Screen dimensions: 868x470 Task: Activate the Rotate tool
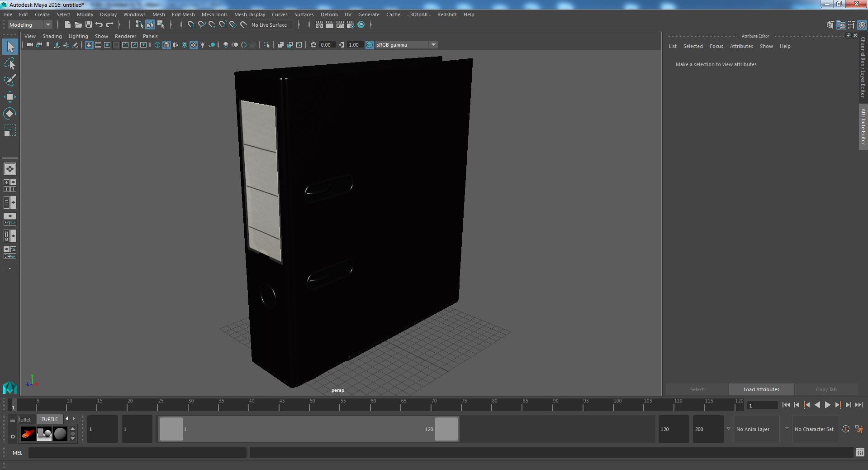pos(10,113)
